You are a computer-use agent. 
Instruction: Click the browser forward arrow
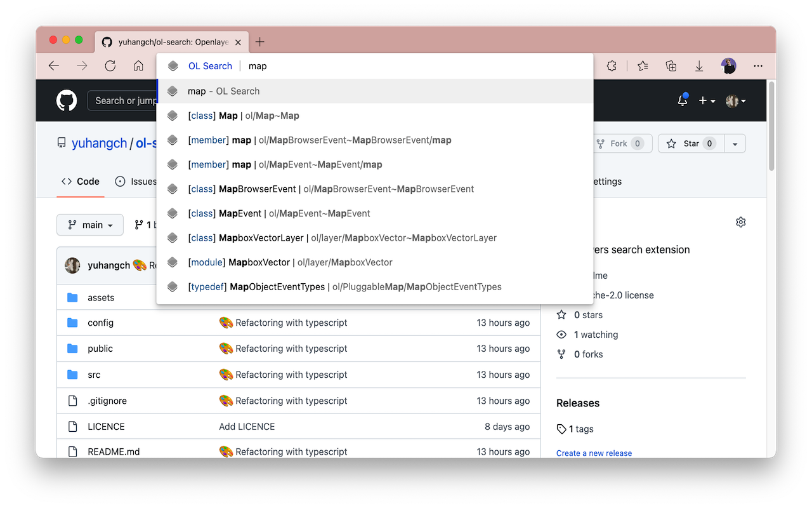point(82,66)
